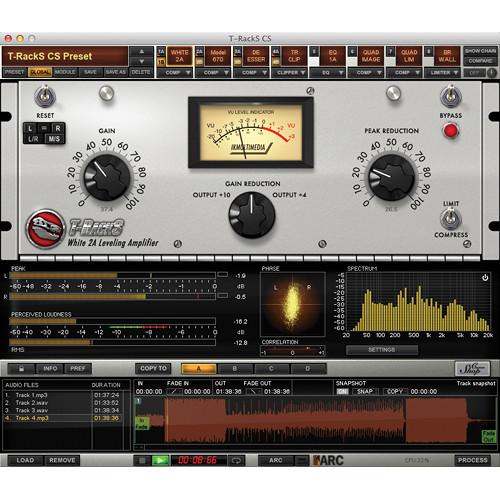Select Track 1.mp3 in audio files
Viewport: 500px width, 500px height.
[x=63, y=395]
